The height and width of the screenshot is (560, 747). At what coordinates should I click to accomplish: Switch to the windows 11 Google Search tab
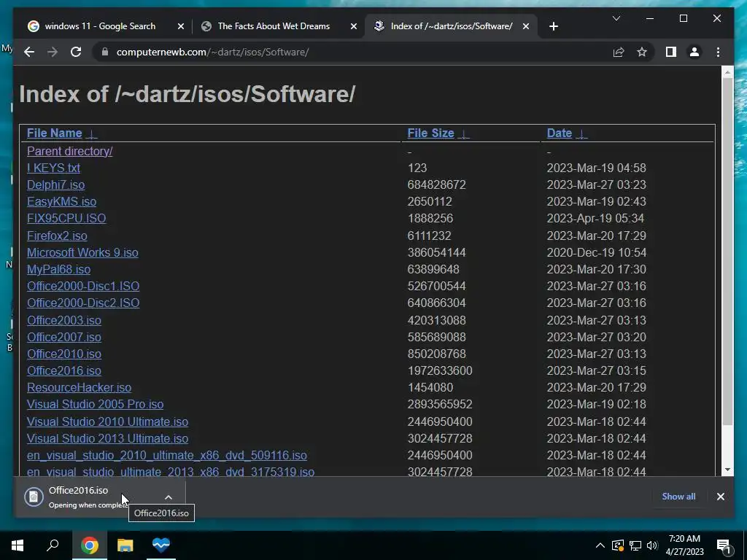pyautogui.click(x=100, y=26)
